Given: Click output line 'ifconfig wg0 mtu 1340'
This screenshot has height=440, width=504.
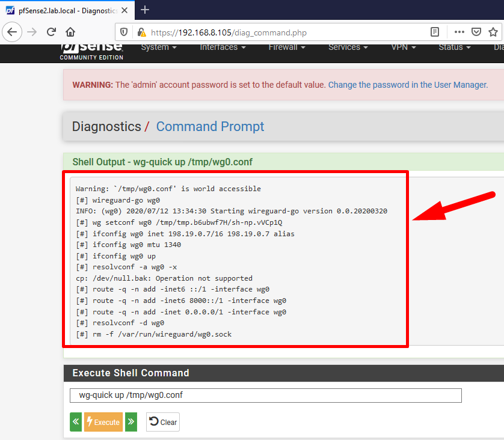Looking at the screenshot, I should click(128, 245).
